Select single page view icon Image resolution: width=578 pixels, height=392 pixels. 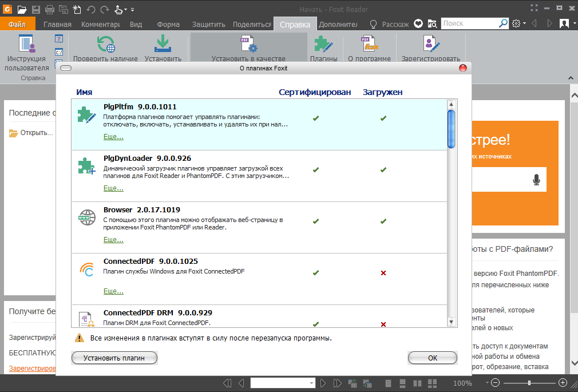pos(388,383)
